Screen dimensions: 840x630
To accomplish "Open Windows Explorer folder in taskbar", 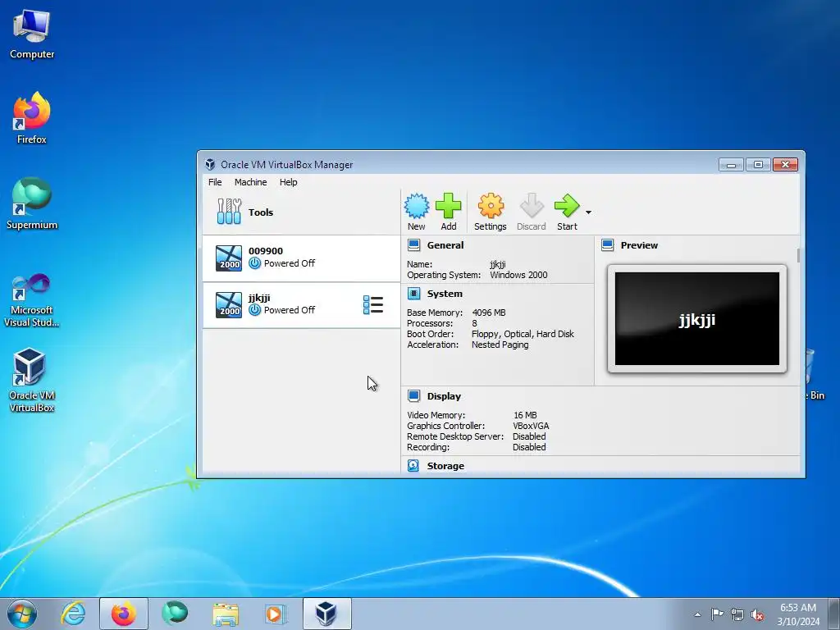I will [226, 614].
